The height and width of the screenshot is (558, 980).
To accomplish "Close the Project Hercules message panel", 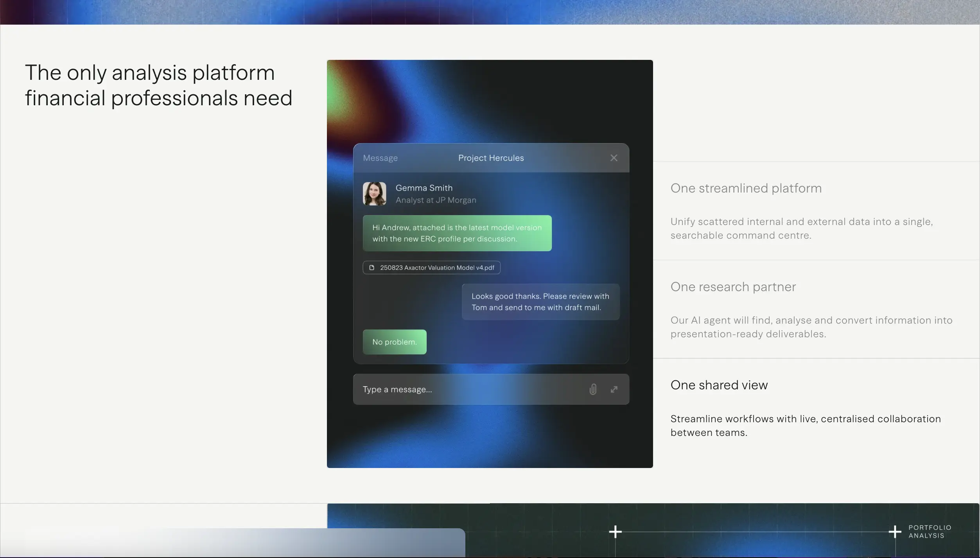I will (614, 158).
